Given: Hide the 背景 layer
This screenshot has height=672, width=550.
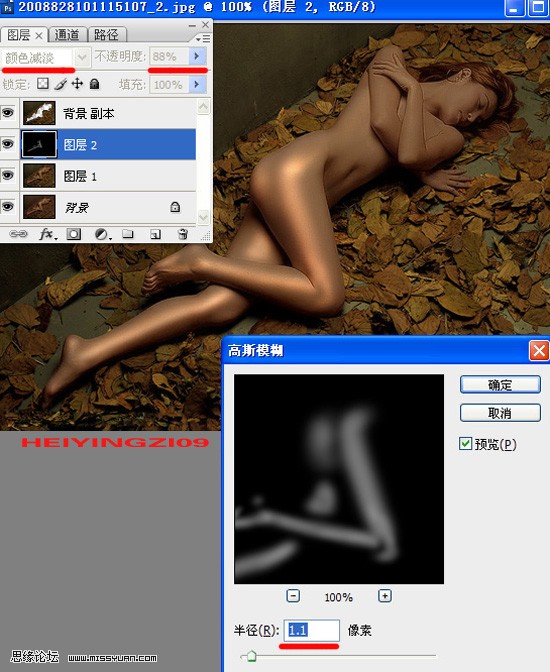Looking at the screenshot, I should [8, 207].
